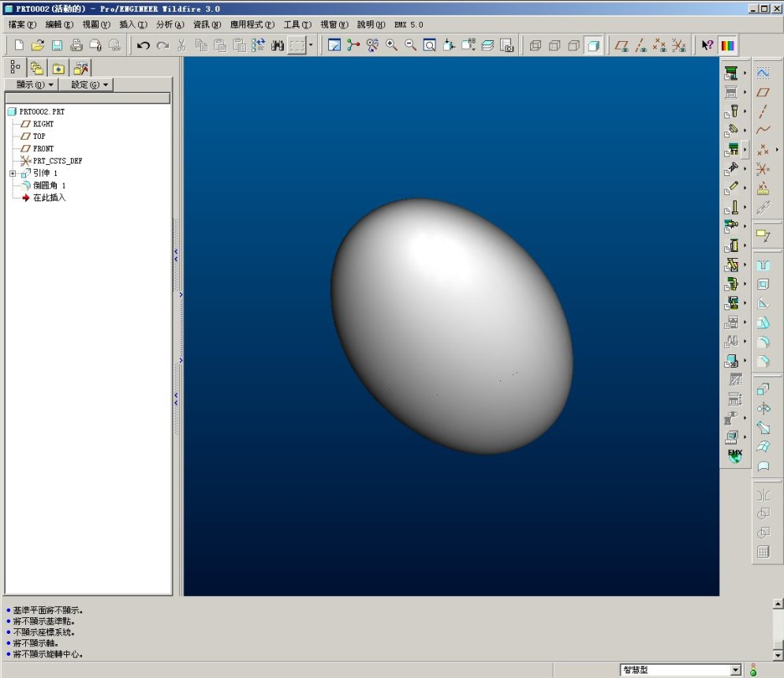
Task: Click the Context-sensitive help icon
Action: tap(707, 46)
